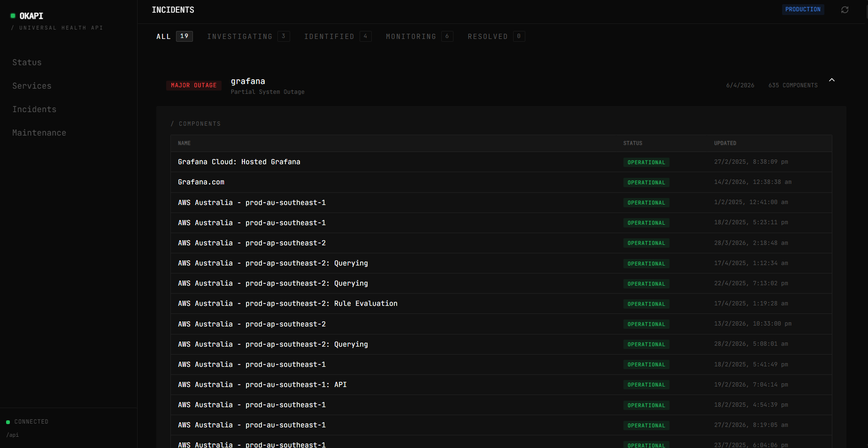868x448 pixels.
Task: Switch to the INVESTIGATING tab
Action: (x=248, y=37)
